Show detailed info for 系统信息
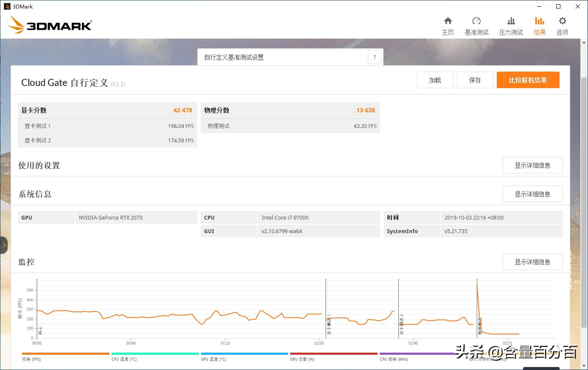This screenshot has height=370, width=588. pyautogui.click(x=532, y=194)
